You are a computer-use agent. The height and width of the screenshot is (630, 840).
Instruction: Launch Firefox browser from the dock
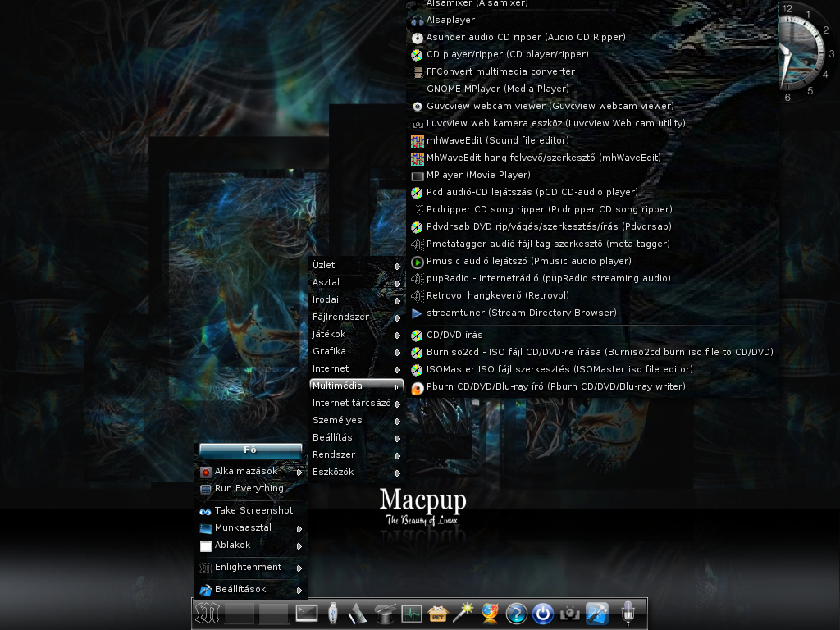(x=491, y=614)
